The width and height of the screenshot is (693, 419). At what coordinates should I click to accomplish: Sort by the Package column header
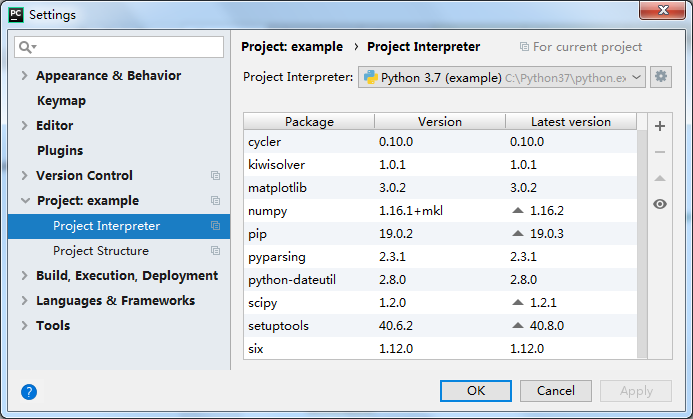tap(309, 122)
